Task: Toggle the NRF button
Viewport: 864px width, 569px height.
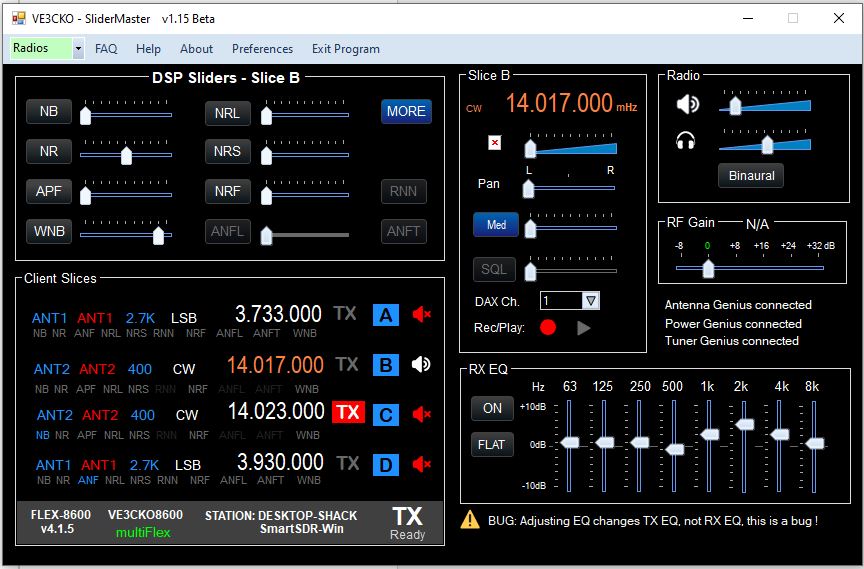Action: coord(228,191)
